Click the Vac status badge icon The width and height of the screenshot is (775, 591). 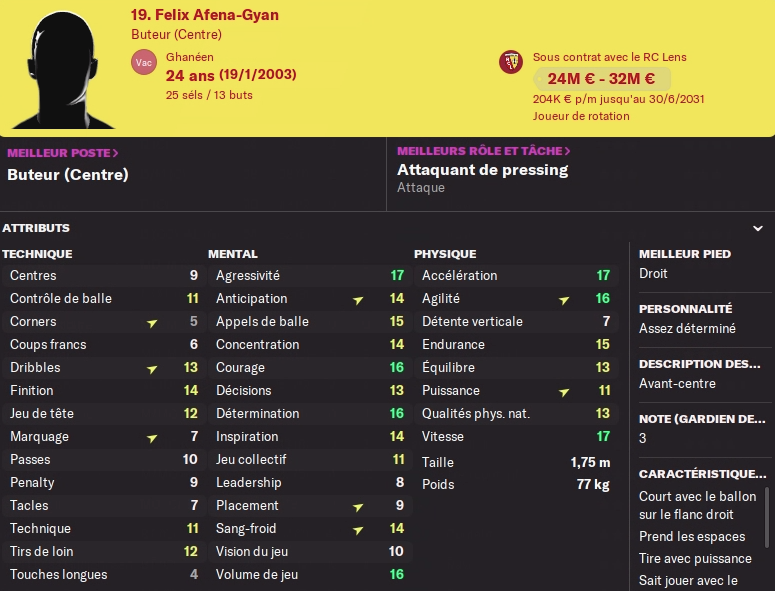(143, 62)
